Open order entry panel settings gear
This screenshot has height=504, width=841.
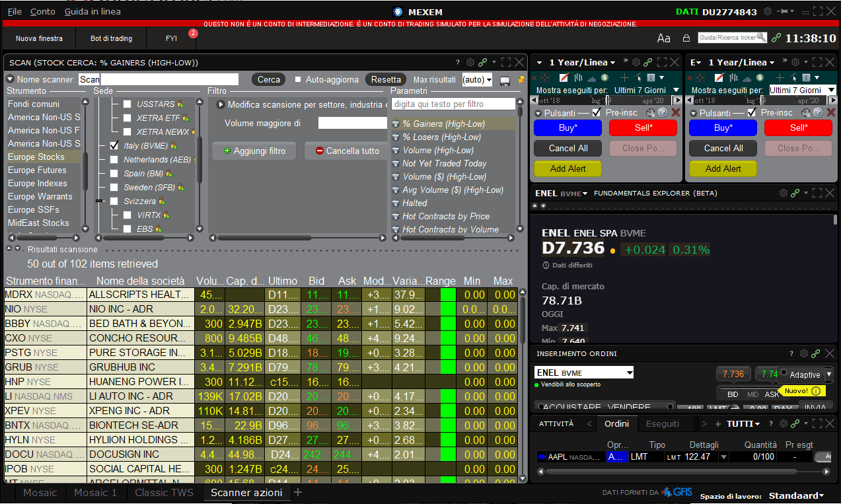tap(804, 353)
